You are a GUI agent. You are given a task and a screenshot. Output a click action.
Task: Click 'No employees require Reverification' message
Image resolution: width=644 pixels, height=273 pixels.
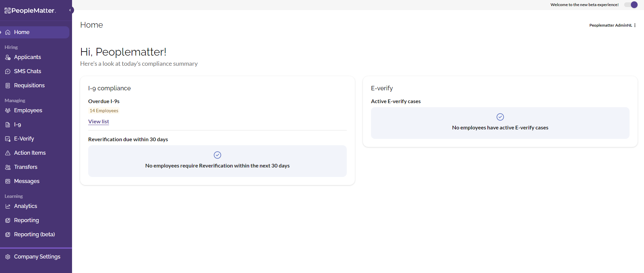coord(217,166)
